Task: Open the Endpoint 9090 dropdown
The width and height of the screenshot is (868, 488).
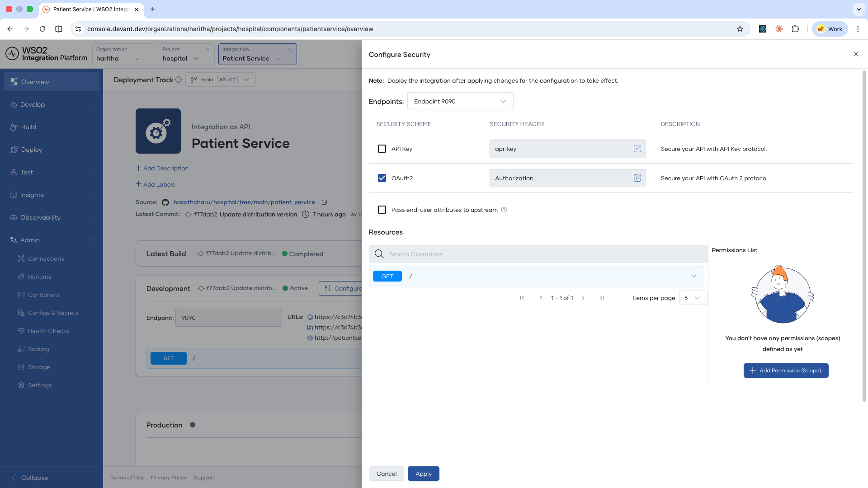Action: pos(460,101)
